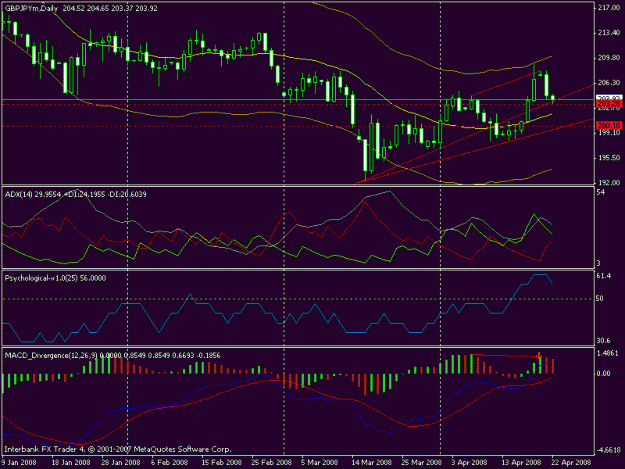Screen dimensions: 625x469
Task: Select the MACD_Divergence(12,26,9) indicator label
Action: [51, 355]
